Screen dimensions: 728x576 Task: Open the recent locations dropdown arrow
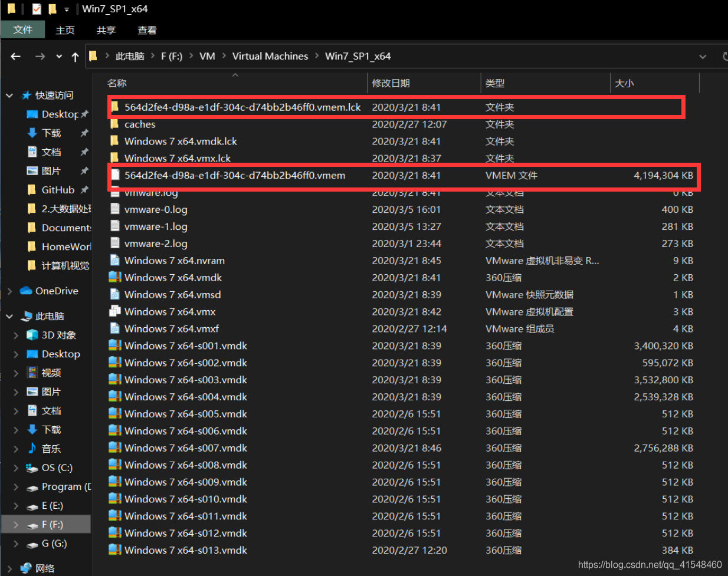point(59,57)
